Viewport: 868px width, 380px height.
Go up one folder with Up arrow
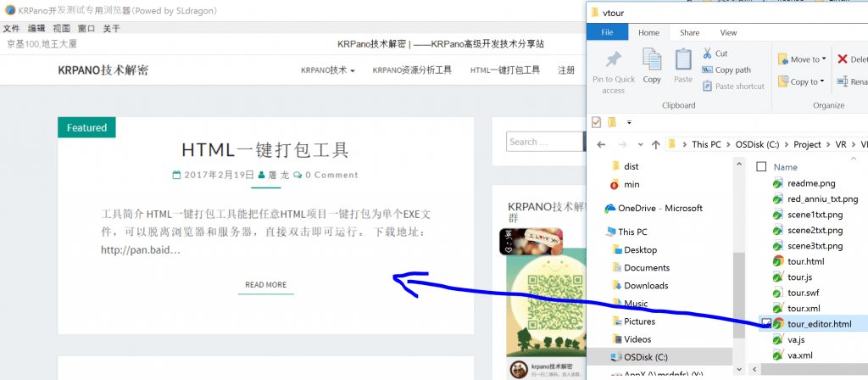[x=655, y=144]
